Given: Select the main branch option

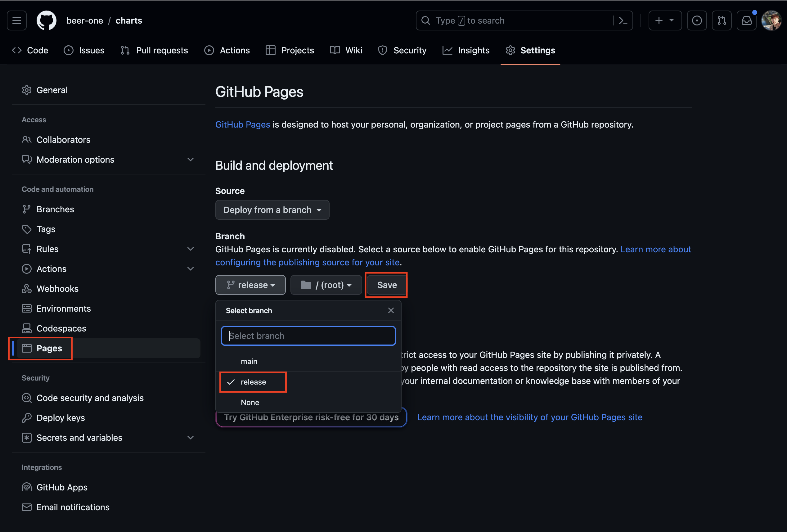Looking at the screenshot, I should click(x=249, y=362).
